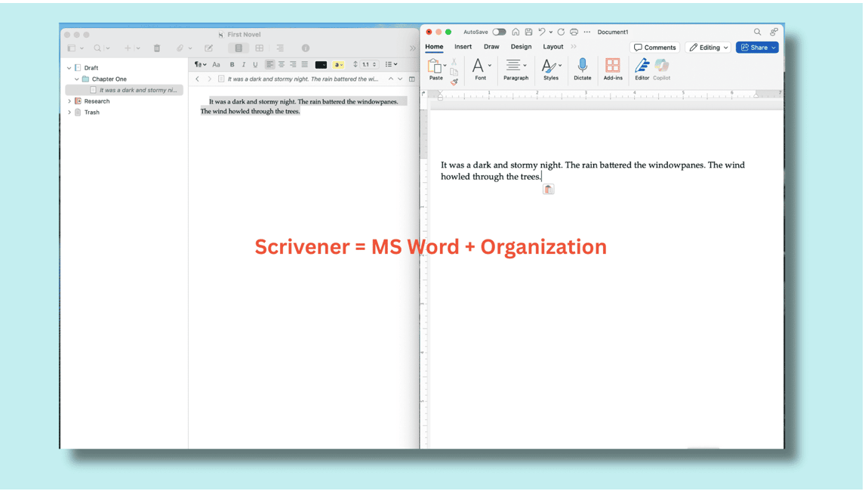The width and height of the screenshot is (868, 491).
Task: Open the Word Insert tab
Action: coord(463,47)
